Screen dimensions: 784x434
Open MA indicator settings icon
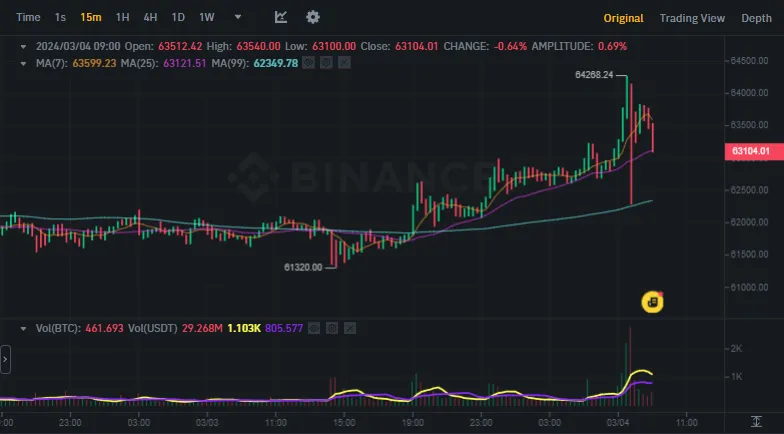pos(326,63)
